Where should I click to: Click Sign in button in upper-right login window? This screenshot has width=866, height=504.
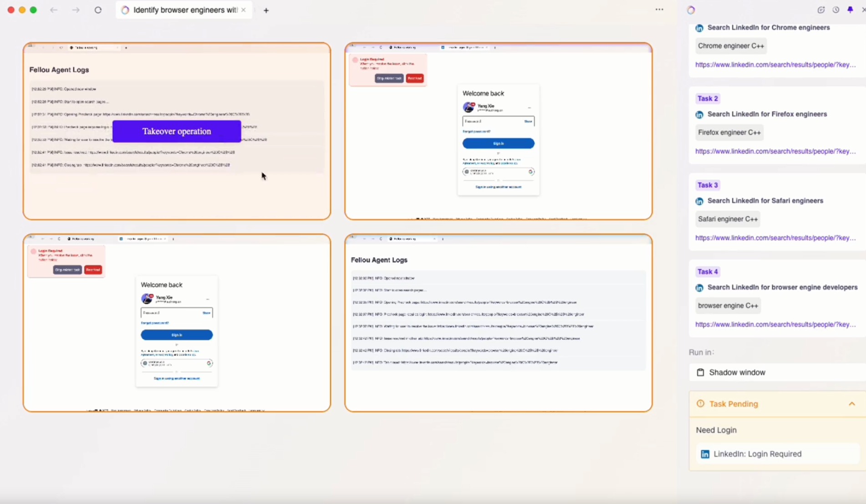(498, 143)
